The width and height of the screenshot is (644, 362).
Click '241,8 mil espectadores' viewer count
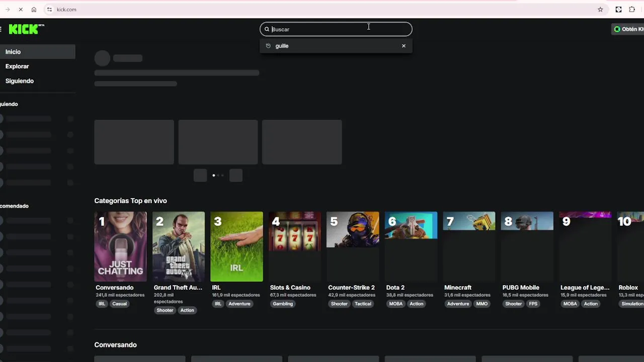tap(120, 295)
